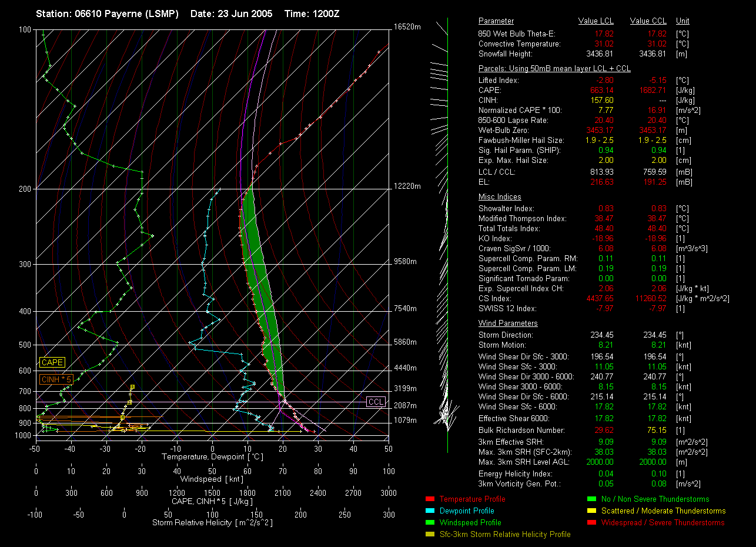756x547 pixels.
Task: Click the Parcels 50mB mean layer heading
Action: point(554,69)
